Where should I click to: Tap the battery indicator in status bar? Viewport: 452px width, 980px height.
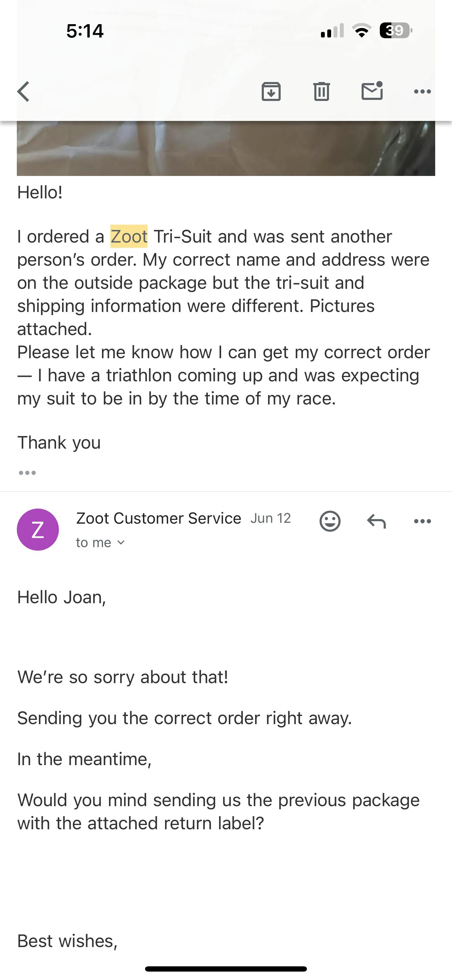point(395,30)
